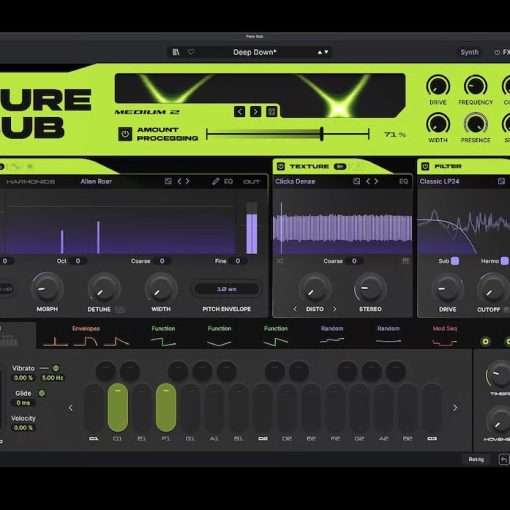The width and height of the screenshot is (510, 510).
Task: Go to next processing mode
Action: point(256,111)
